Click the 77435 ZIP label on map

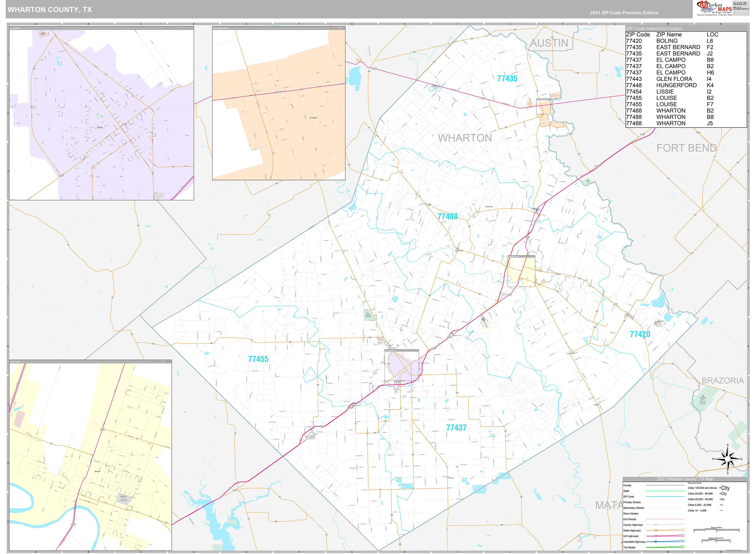point(507,78)
